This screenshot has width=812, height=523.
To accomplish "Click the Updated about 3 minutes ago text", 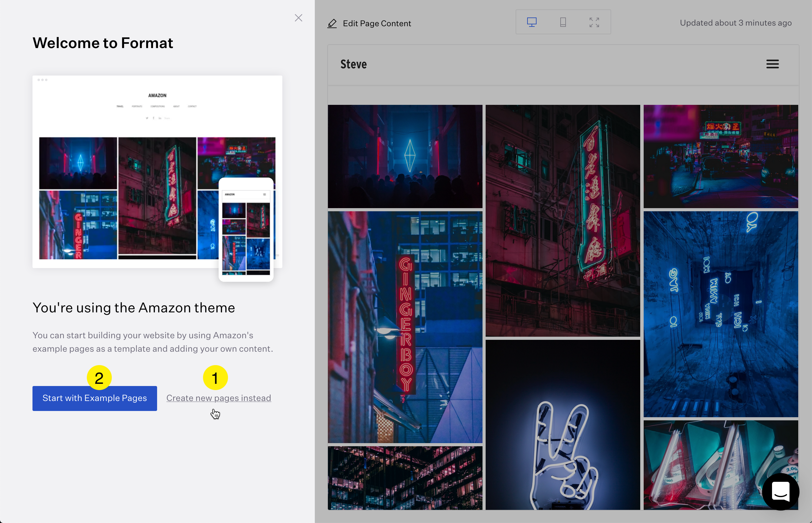I will [x=735, y=23].
